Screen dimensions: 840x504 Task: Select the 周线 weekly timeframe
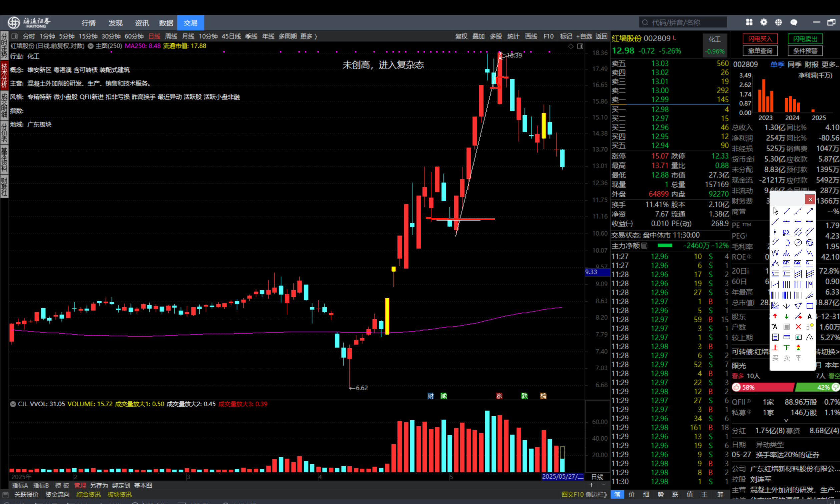[171, 36]
